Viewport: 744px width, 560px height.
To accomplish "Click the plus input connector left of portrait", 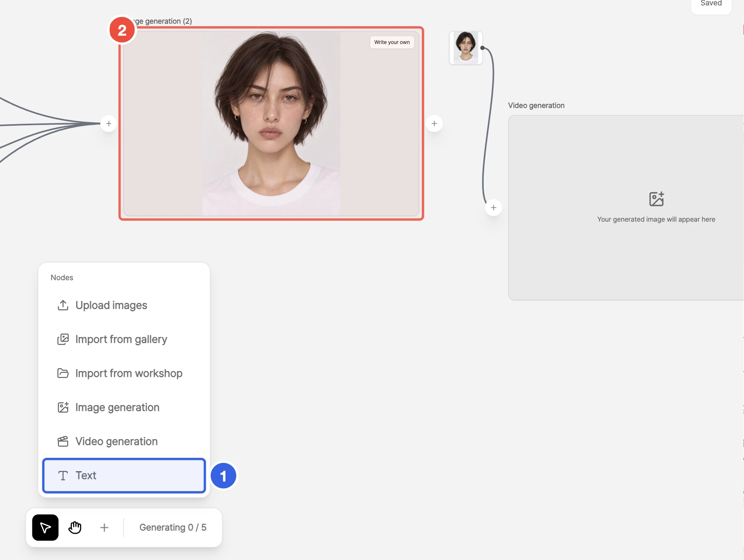I will pyautogui.click(x=109, y=124).
